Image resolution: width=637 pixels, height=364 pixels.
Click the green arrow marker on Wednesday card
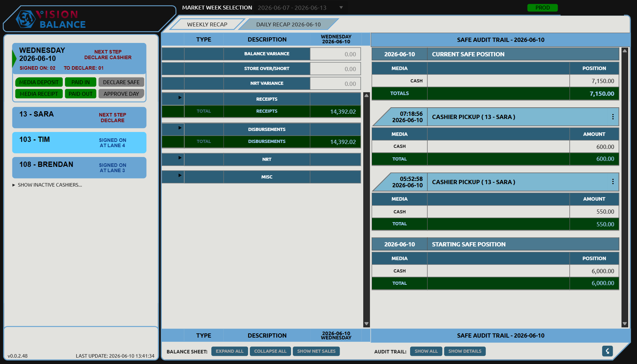coord(14,58)
